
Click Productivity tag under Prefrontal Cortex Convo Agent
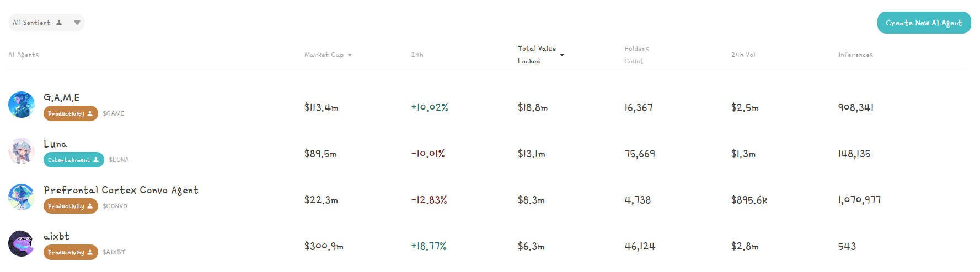(71, 206)
